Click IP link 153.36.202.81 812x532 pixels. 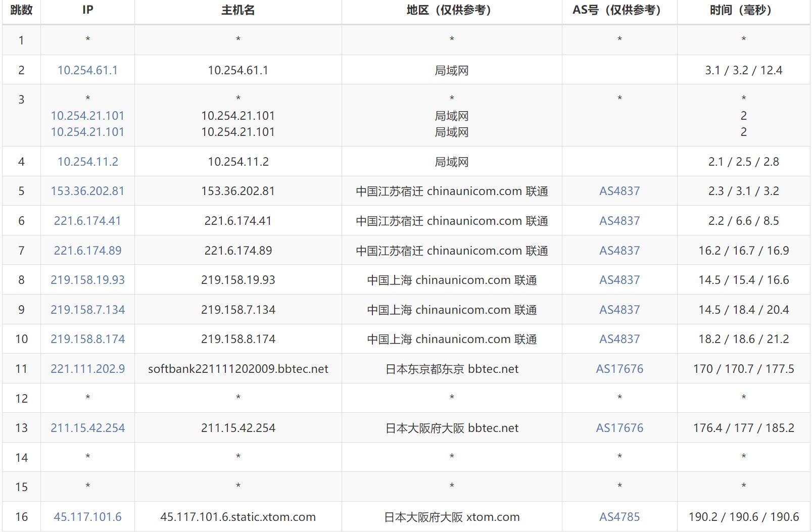click(x=87, y=191)
